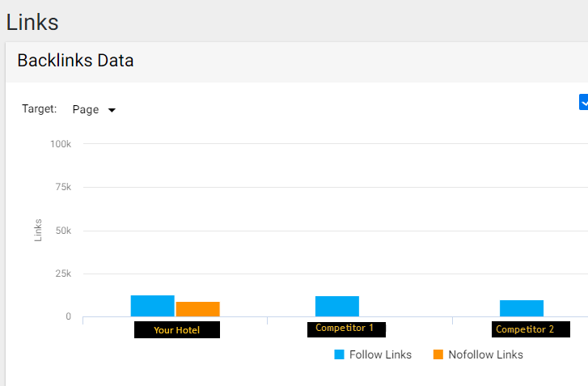Select Competitor 1 follow links bar

pyautogui.click(x=337, y=307)
